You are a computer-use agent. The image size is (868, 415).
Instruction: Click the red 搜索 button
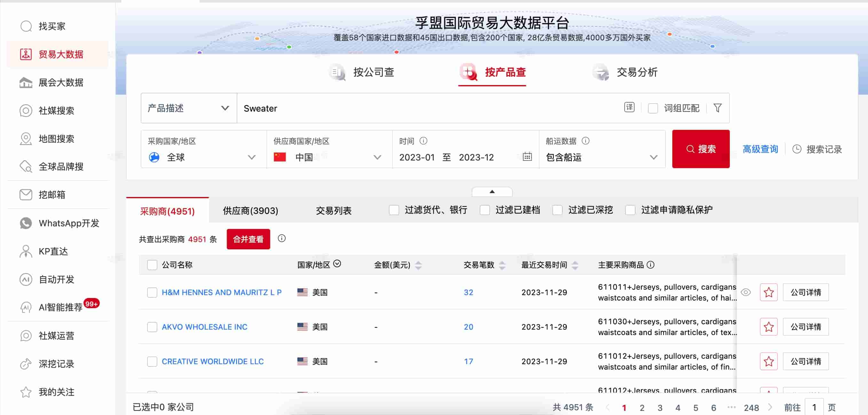[700, 149]
